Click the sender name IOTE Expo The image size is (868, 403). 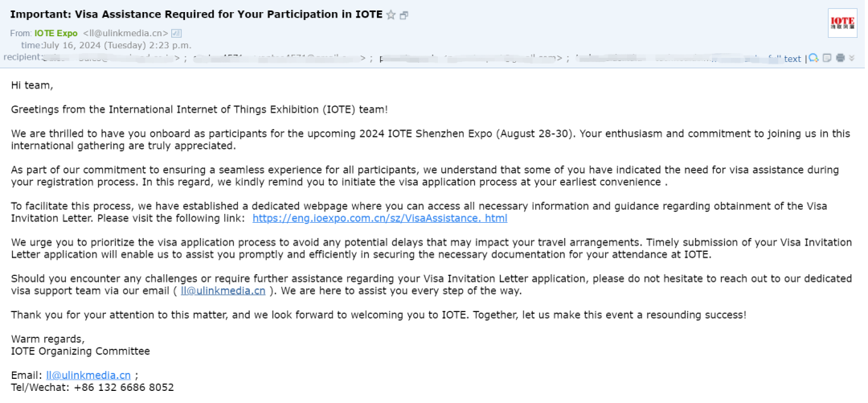[x=55, y=33]
